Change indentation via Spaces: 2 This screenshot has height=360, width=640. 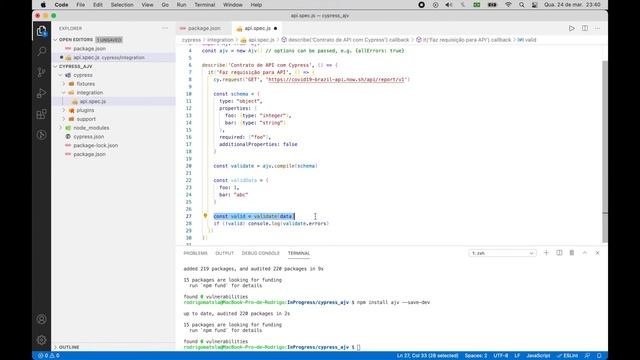pyautogui.click(x=476, y=356)
